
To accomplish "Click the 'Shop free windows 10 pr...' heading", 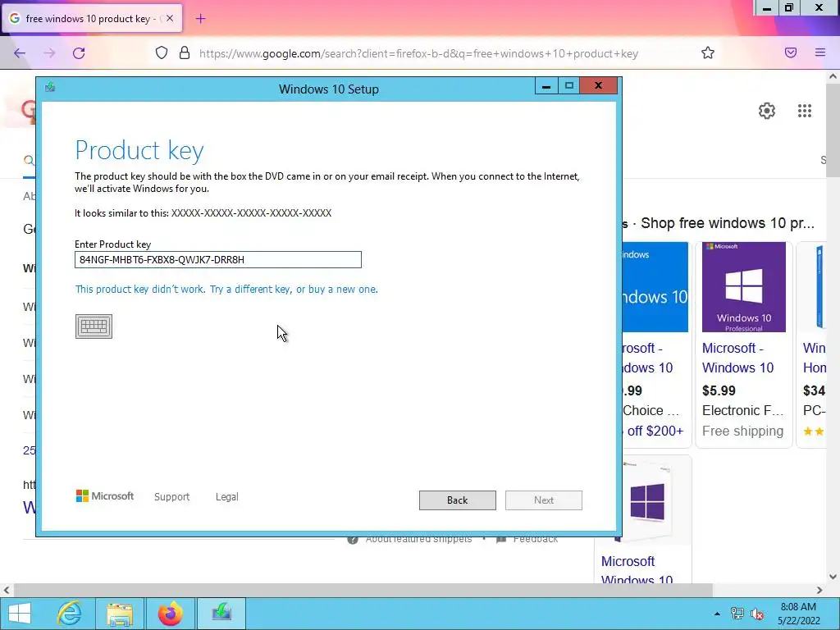I will click(x=727, y=223).
